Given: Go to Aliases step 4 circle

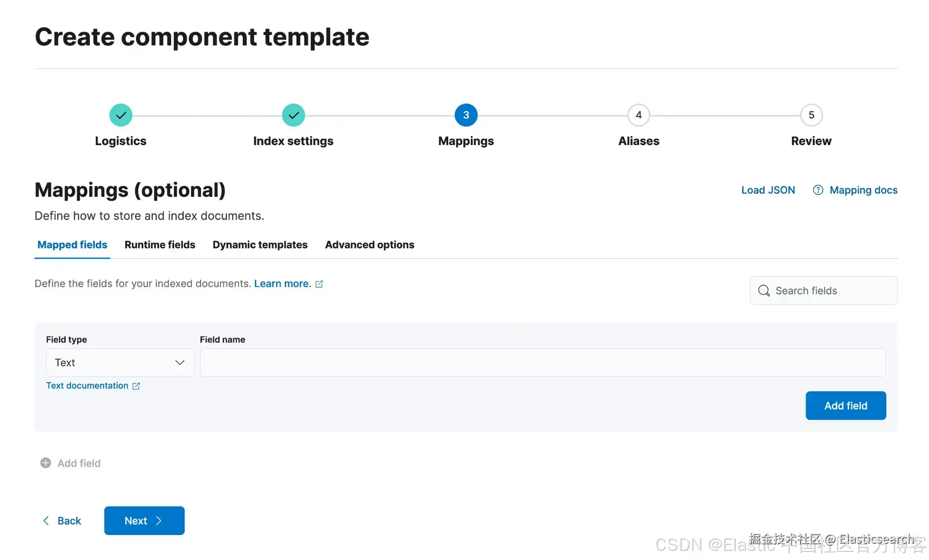Looking at the screenshot, I should (x=639, y=115).
